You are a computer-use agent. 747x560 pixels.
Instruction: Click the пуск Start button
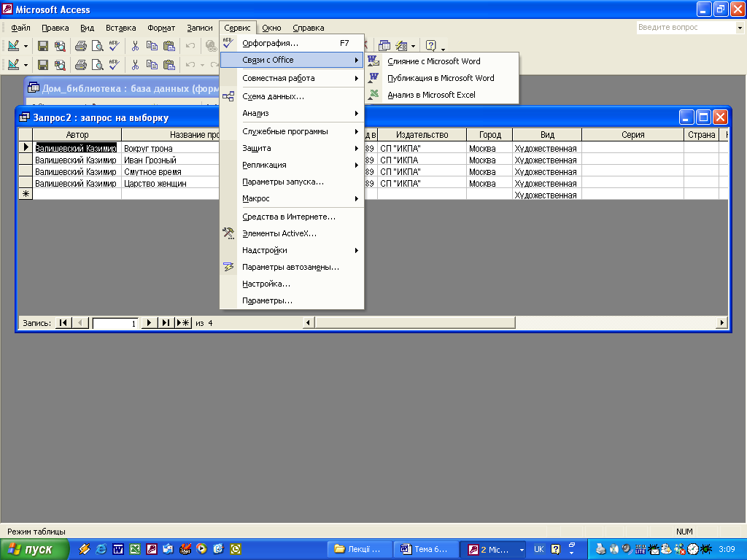coord(34,549)
